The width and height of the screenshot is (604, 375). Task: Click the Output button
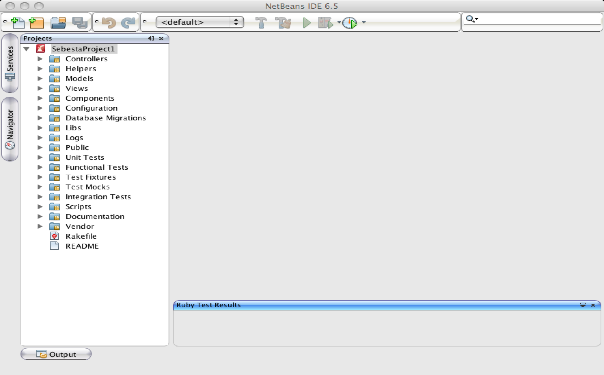coord(56,354)
